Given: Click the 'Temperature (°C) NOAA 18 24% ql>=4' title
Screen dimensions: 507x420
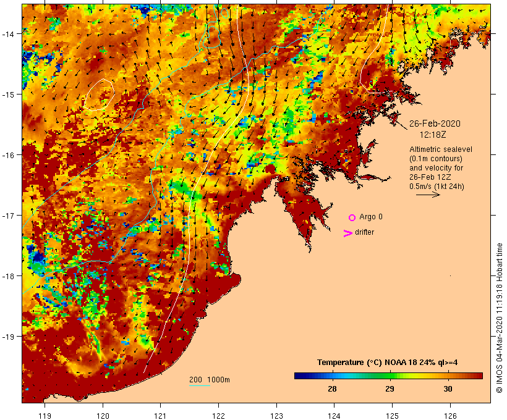Looking at the screenshot, I should (x=388, y=362).
